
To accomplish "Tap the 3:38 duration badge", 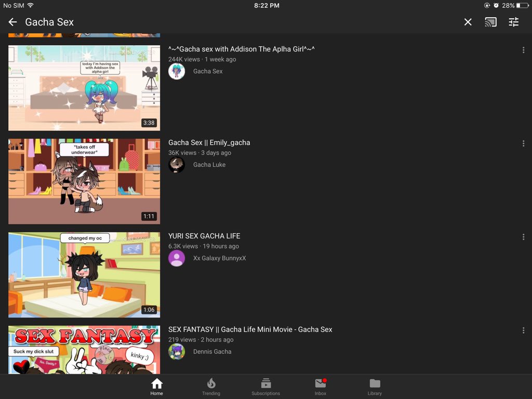I will pos(149,123).
